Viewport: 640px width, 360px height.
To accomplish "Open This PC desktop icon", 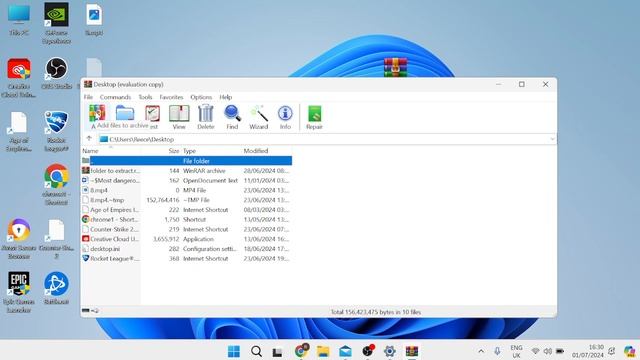I will point(19,20).
